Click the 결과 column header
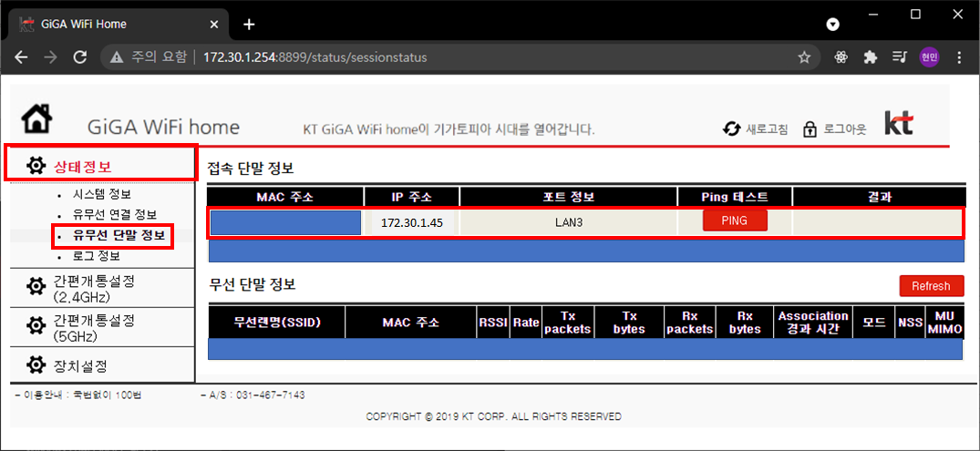 [880, 197]
